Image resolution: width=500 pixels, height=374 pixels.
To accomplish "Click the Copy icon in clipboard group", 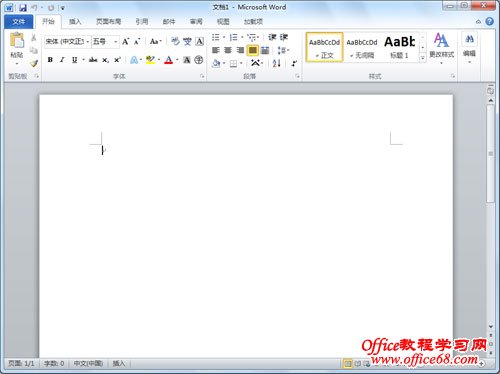I will [33, 50].
